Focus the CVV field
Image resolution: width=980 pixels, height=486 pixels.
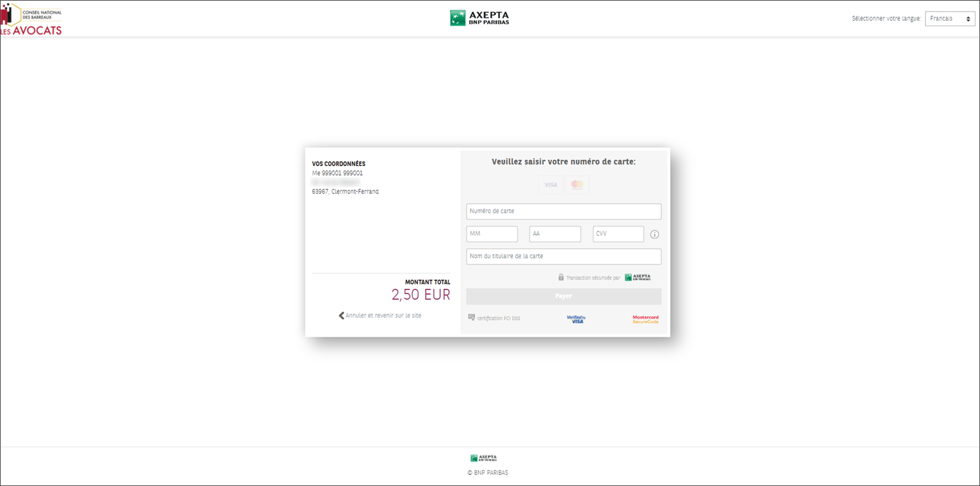pyautogui.click(x=619, y=234)
